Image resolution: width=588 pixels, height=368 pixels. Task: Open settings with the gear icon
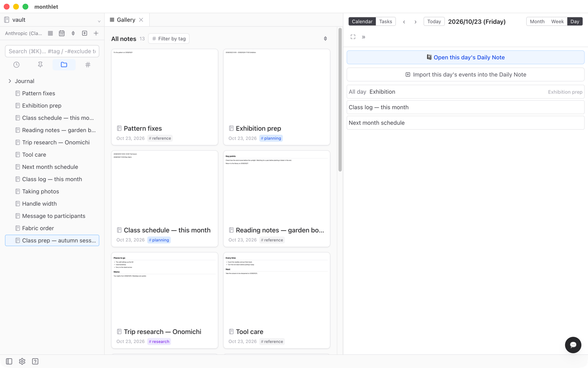pyautogui.click(x=22, y=361)
